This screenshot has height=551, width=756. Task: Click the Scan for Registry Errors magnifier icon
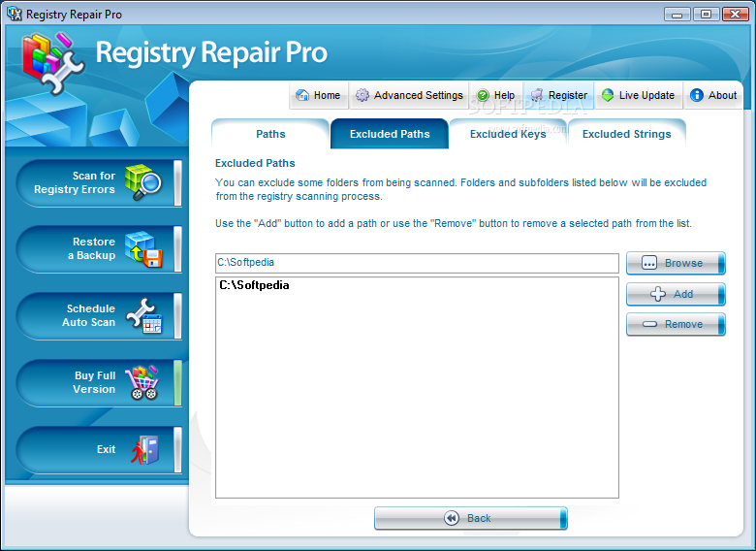(x=142, y=182)
